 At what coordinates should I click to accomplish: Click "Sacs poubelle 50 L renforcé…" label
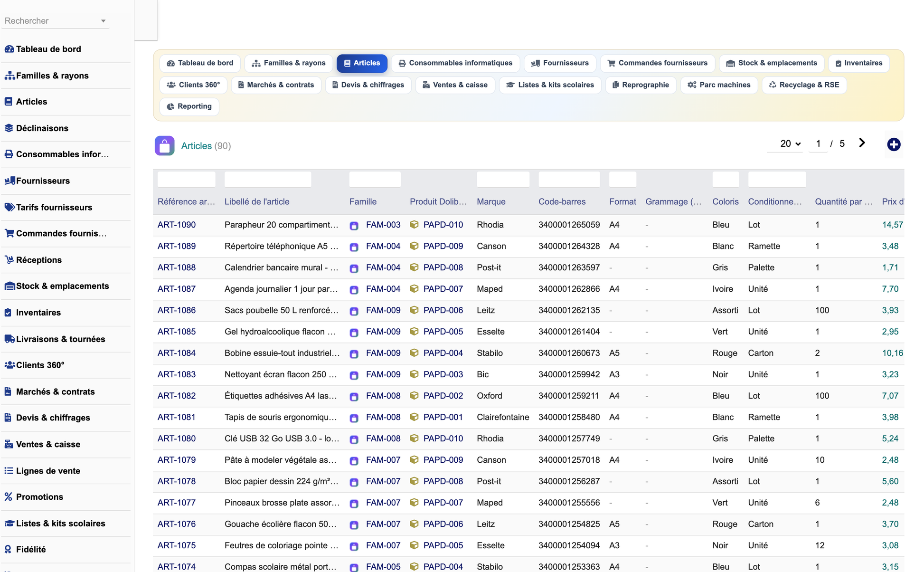[x=281, y=310]
